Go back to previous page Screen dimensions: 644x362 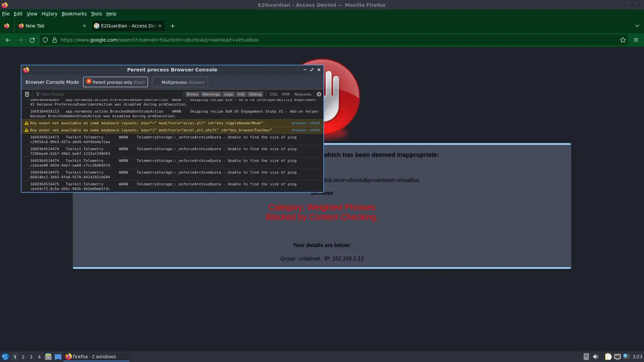[8, 40]
